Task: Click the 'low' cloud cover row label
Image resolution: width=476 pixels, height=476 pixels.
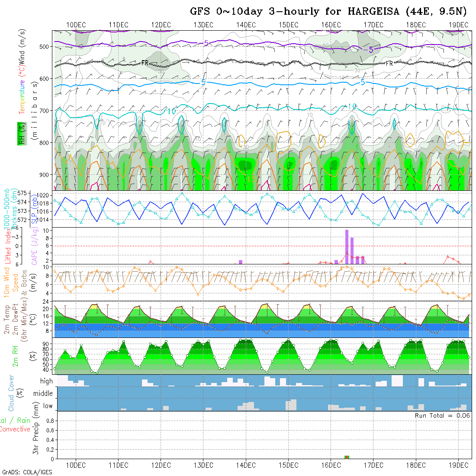Action: [48, 406]
